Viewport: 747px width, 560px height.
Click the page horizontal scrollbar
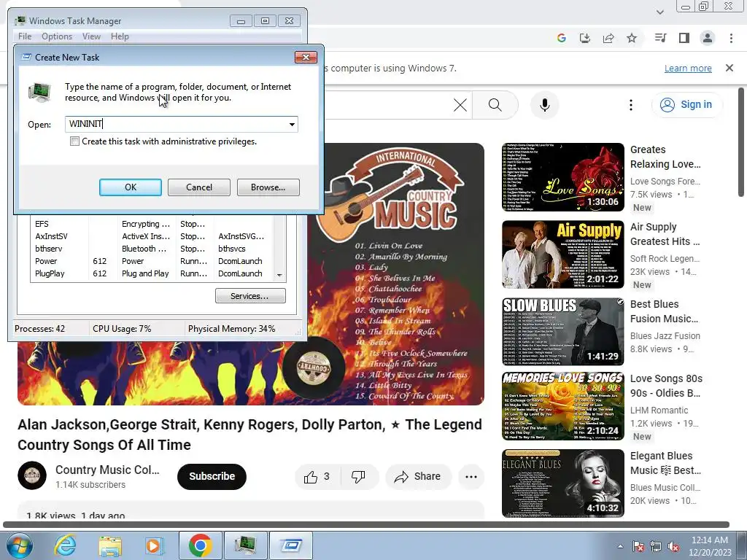point(366,525)
